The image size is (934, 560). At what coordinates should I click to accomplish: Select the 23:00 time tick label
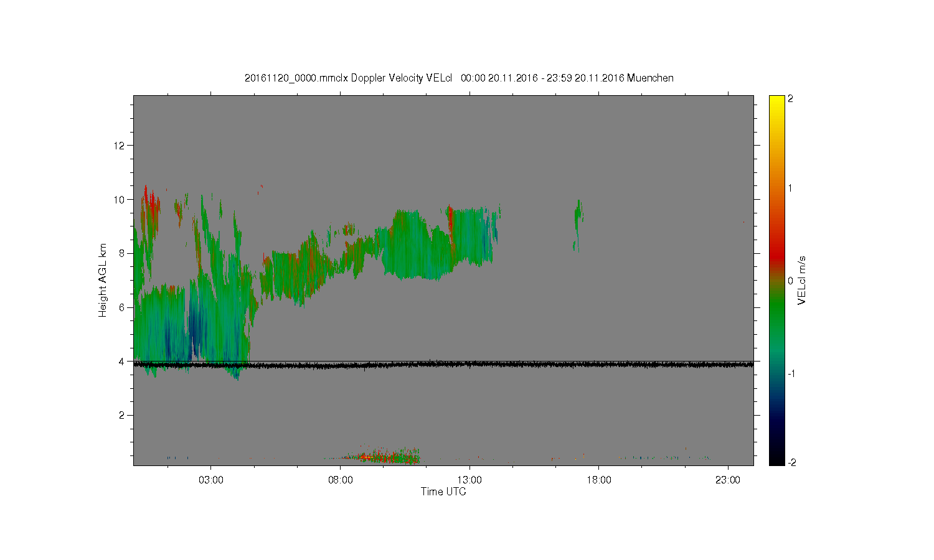[728, 480]
